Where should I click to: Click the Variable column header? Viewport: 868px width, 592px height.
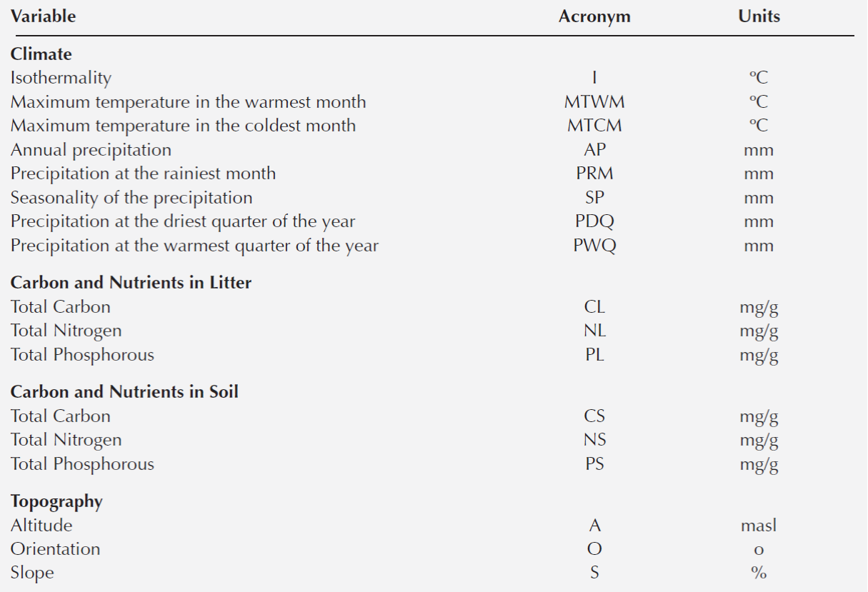point(43,16)
